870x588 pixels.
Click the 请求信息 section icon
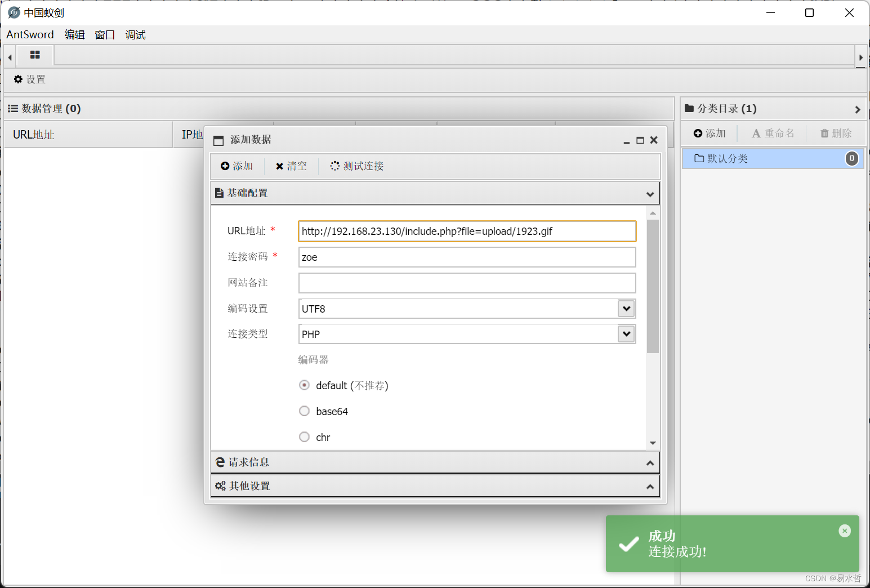[x=220, y=462]
